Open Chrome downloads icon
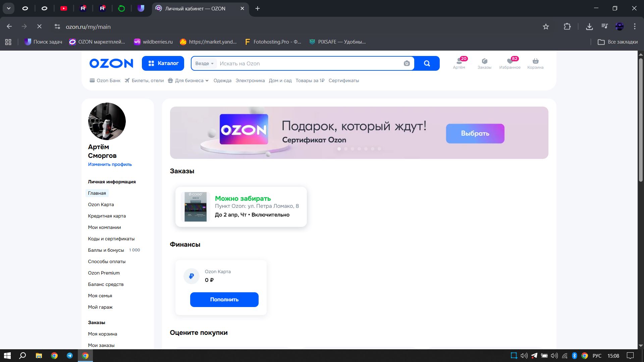Viewport: 644px width, 362px height. [589, 27]
